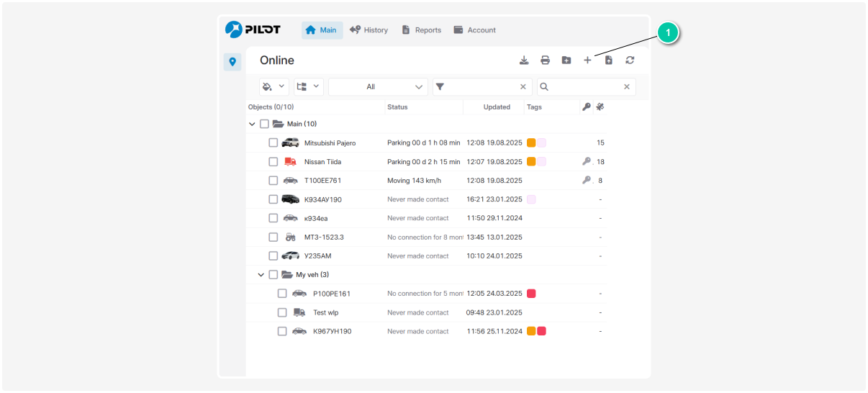The height and width of the screenshot is (393, 868).
Task: Select the Main group checkbox
Action: (264, 124)
